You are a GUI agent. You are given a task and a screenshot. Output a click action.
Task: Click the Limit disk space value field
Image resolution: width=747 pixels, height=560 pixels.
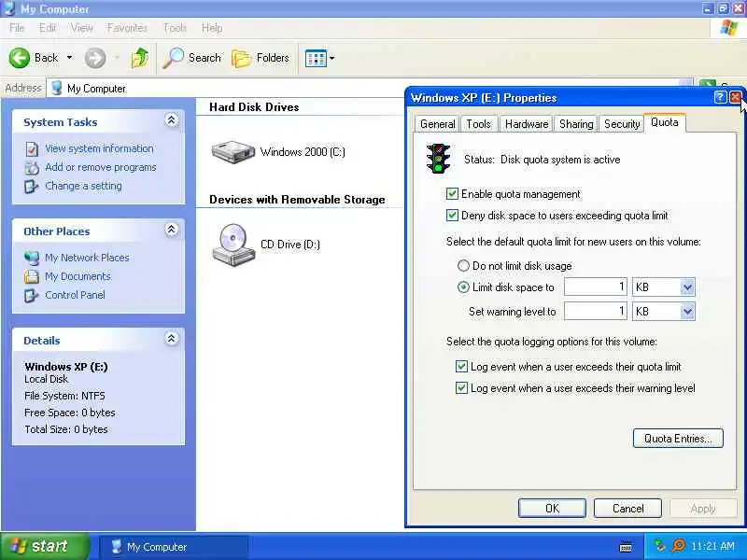(596, 287)
